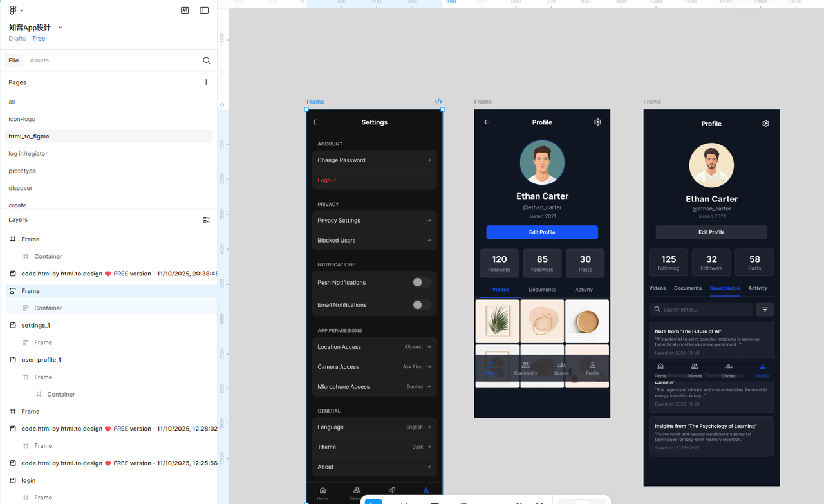Click the Search notes input field
Screen dimensions: 824x504
tap(701, 310)
